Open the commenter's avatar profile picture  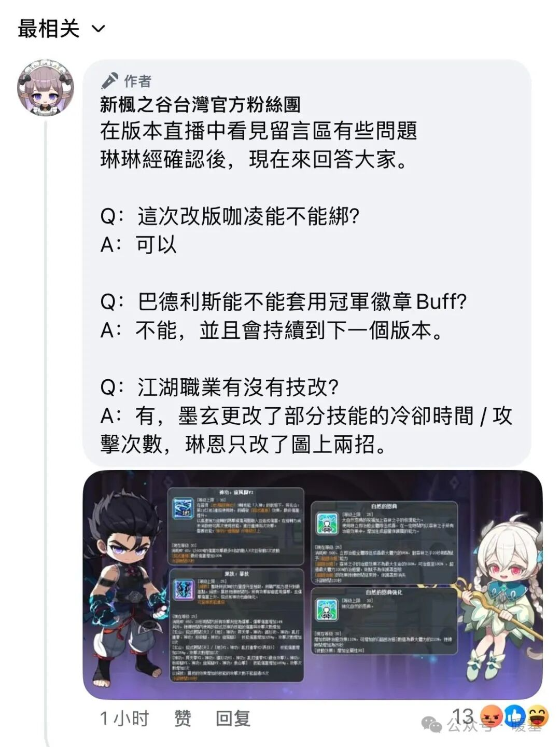[x=46, y=87]
